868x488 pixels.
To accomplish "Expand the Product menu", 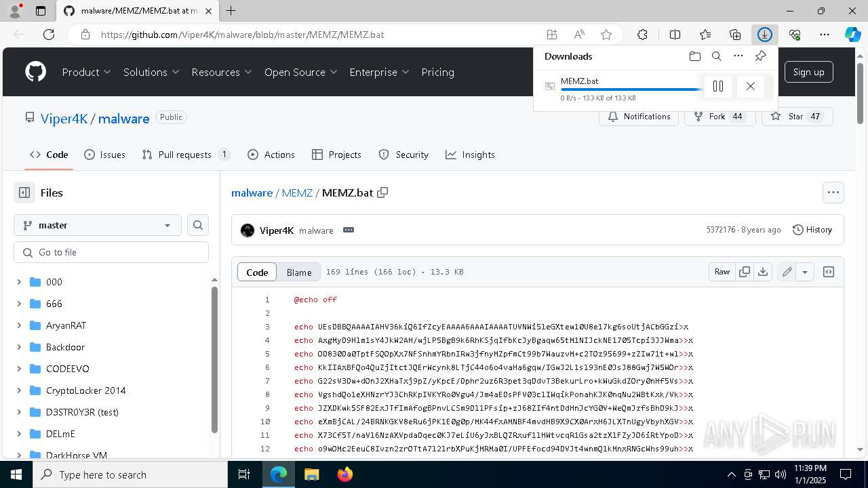I will [86, 72].
